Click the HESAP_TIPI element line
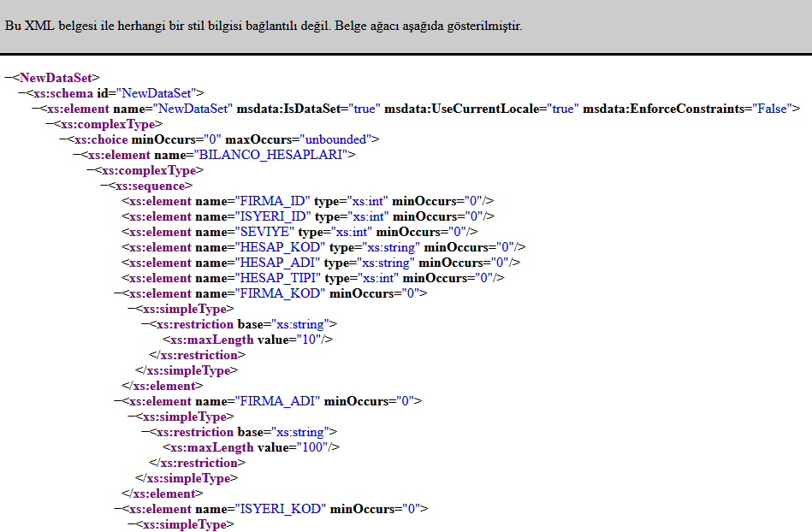Screen dimensions: 812x532 click(x=313, y=278)
